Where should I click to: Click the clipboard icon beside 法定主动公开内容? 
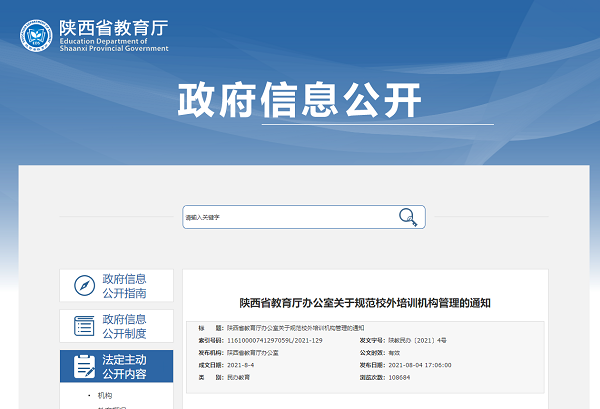click(x=84, y=366)
